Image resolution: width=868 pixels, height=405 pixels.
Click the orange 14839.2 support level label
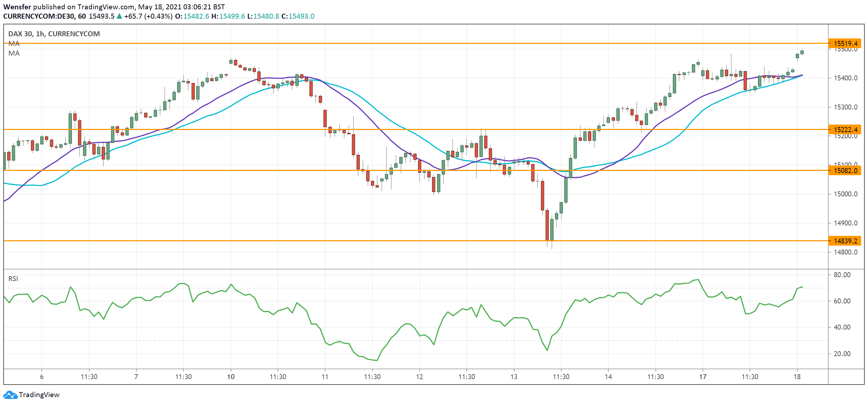point(845,241)
